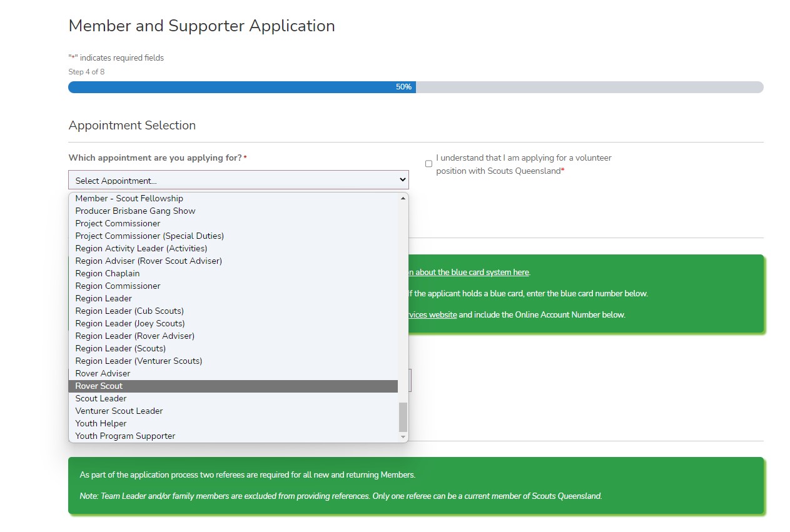Choose Region Leader (Cub Scouts)
The height and width of the screenshot is (532, 790).
click(x=233, y=311)
